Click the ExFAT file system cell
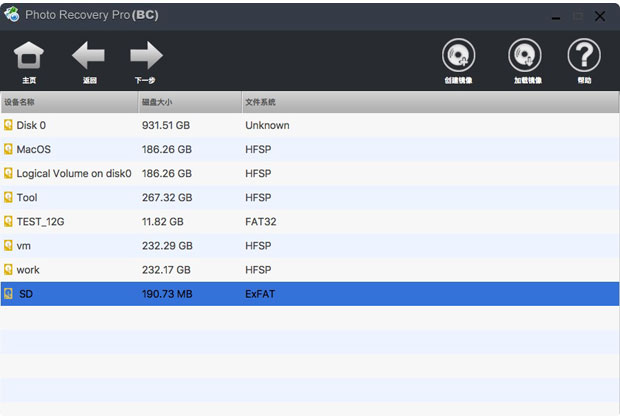The height and width of the screenshot is (420, 620). (260, 294)
